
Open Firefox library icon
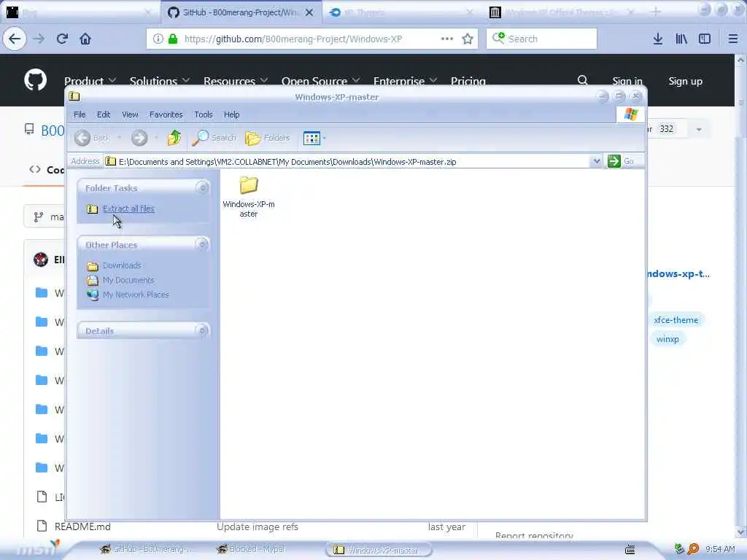[x=681, y=39]
